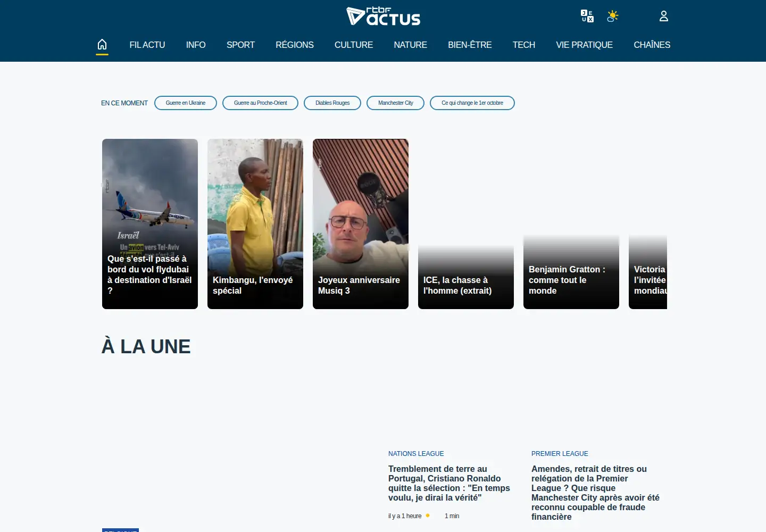Open the SPORT section
This screenshot has width=766, height=532.
point(240,45)
